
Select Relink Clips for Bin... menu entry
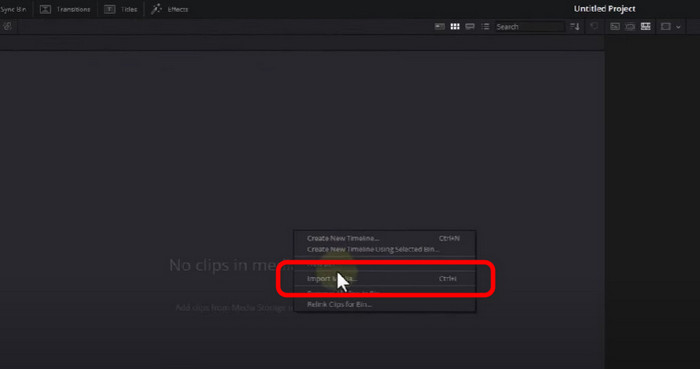tap(384, 304)
